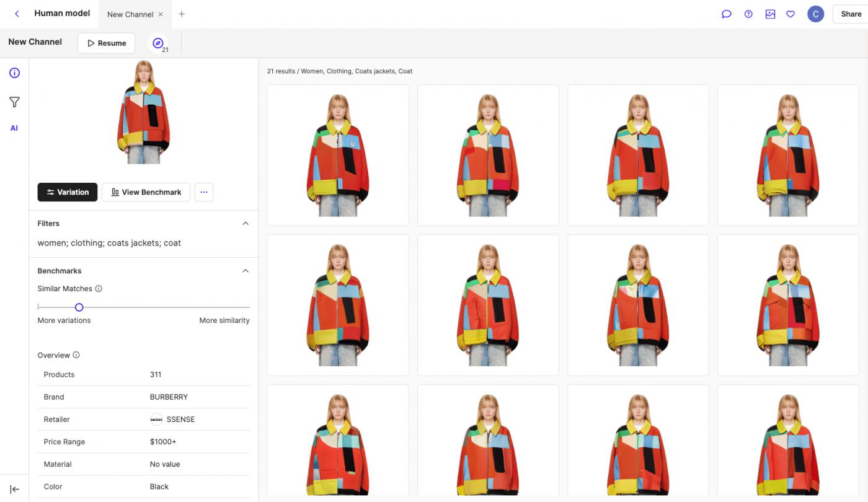Open the help question mark icon
The height and width of the screenshot is (502, 868).
pos(748,14)
